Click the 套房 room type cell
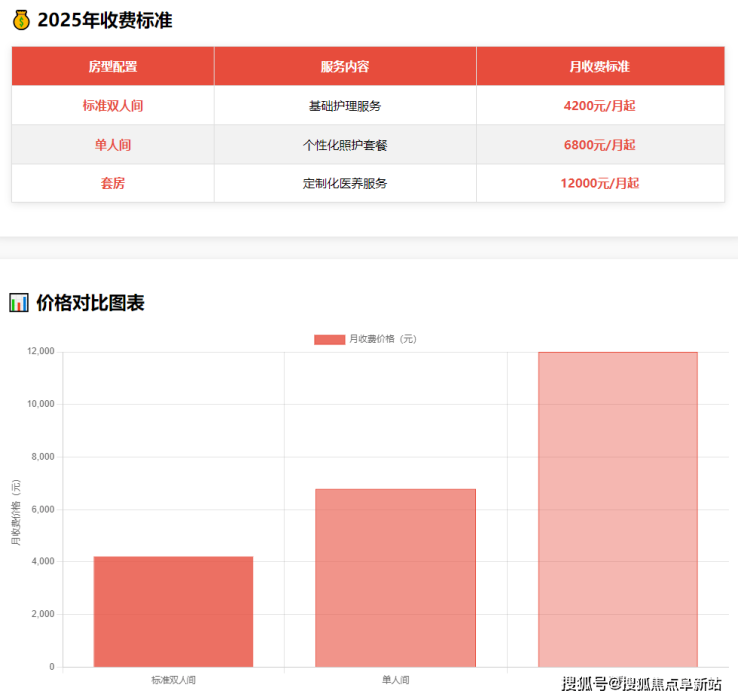Viewport: 738px width, 700px height. [x=113, y=183]
